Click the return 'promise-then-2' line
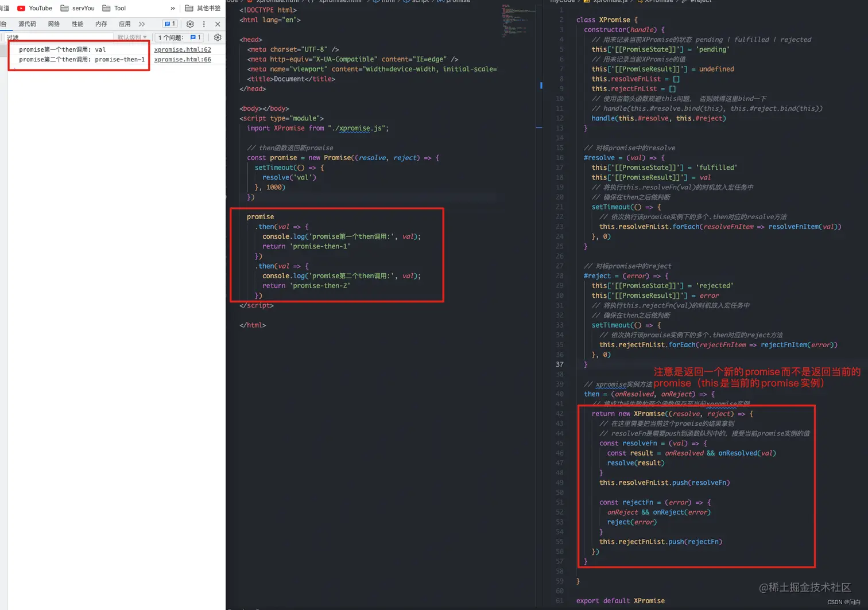The width and height of the screenshot is (868, 610). point(306,286)
